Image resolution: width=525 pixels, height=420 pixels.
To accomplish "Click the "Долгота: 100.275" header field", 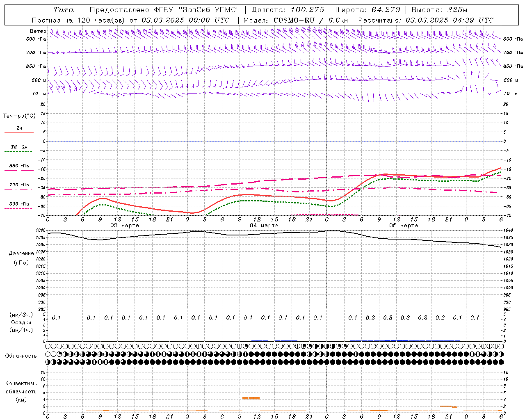I will (x=288, y=10).
